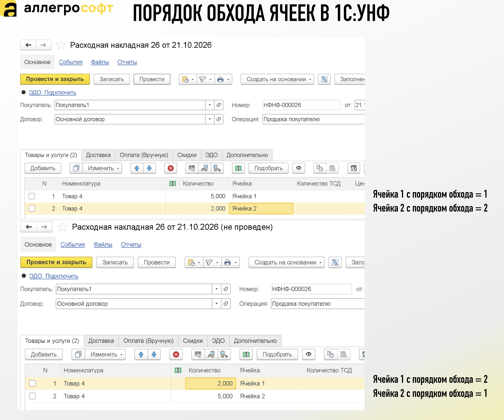Check row 1 checkbox in bottom document table
504x420 pixels.
pyautogui.click(x=32, y=383)
